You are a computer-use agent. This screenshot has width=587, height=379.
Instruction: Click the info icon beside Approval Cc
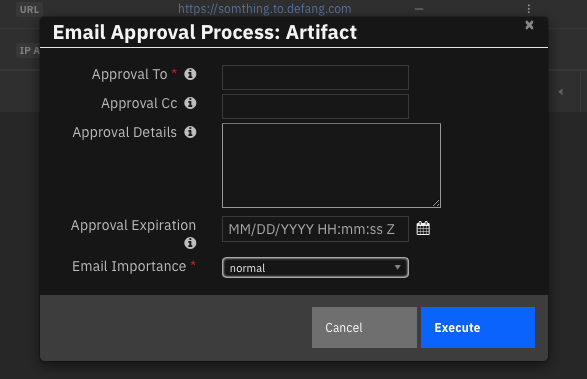tap(190, 103)
